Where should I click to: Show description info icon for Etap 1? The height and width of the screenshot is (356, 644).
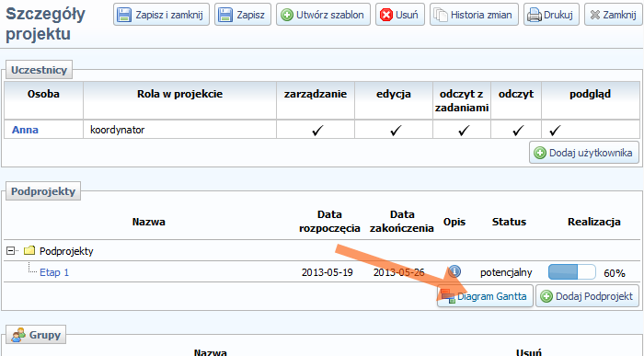click(454, 271)
